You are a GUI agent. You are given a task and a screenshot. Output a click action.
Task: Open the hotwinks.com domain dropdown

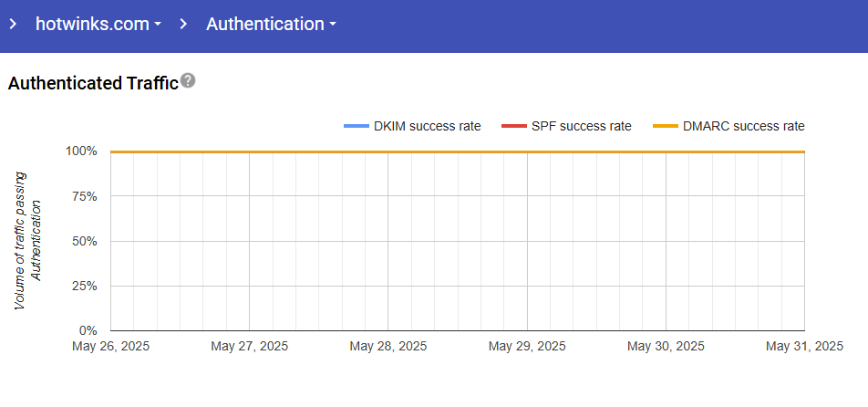(98, 25)
